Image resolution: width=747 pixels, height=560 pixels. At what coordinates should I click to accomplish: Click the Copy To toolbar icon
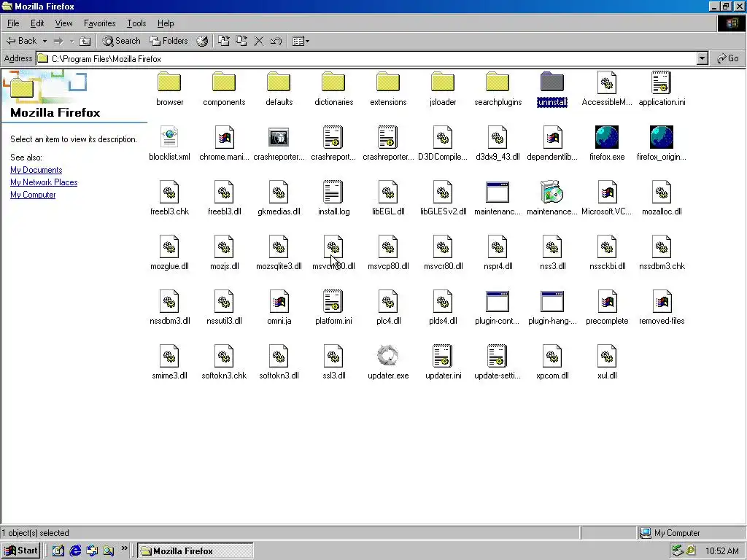(241, 41)
